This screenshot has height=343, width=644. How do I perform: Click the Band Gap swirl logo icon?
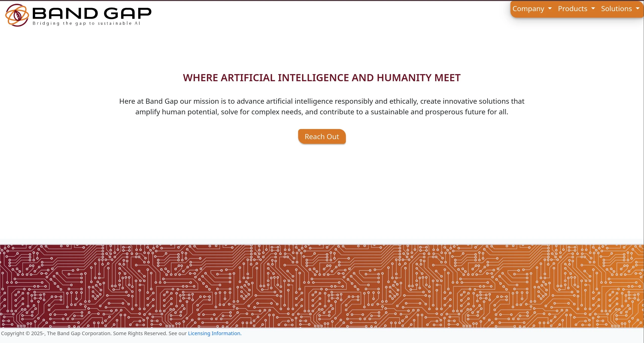pos(17,15)
